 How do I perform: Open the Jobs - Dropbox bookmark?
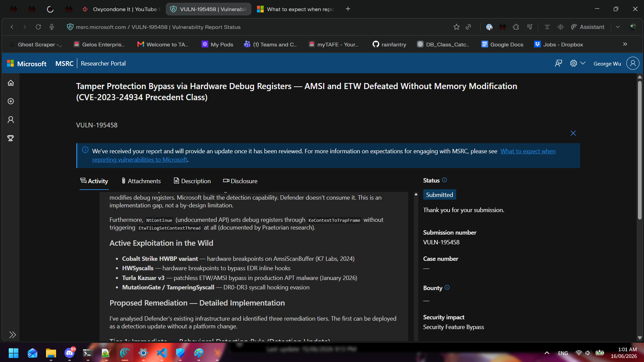click(x=559, y=44)
